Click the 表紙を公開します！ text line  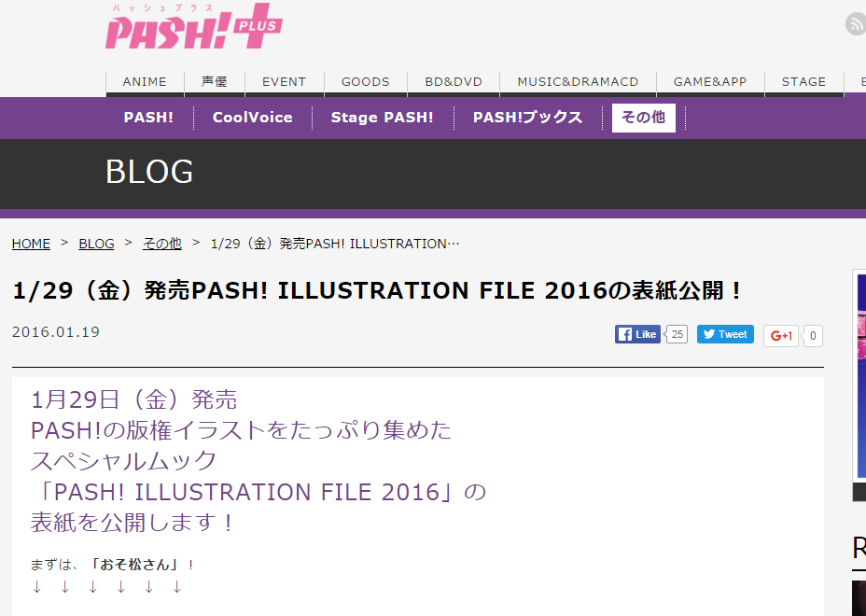click(133, 523)
